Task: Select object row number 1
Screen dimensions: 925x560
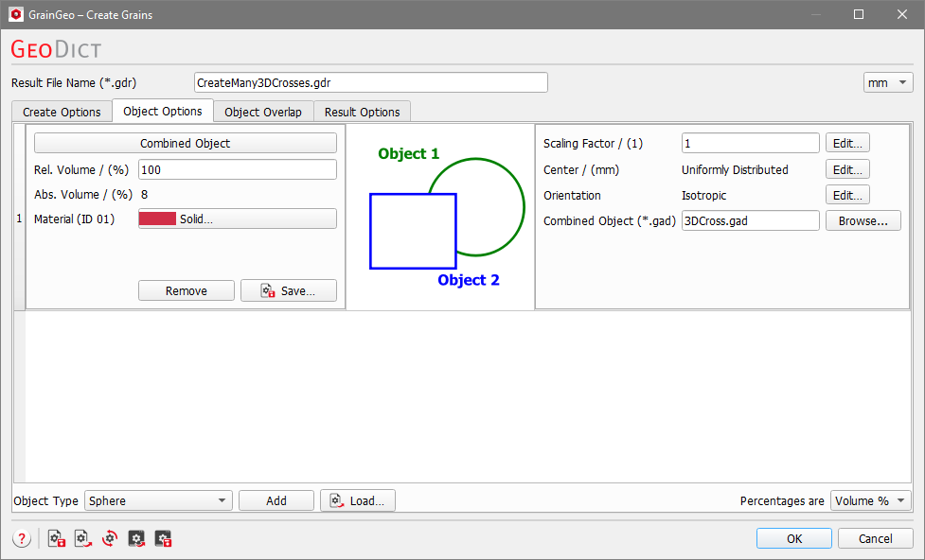Action: [20, 219]
